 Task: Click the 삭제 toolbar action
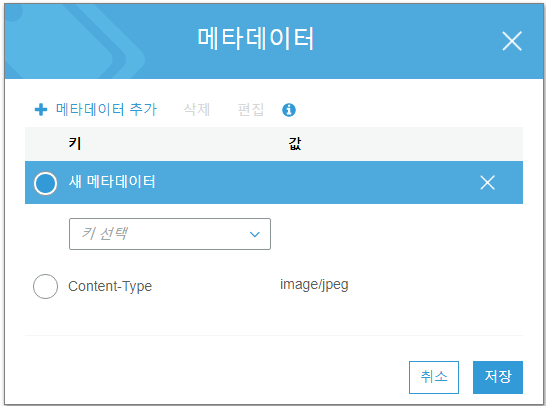[197, 109]
